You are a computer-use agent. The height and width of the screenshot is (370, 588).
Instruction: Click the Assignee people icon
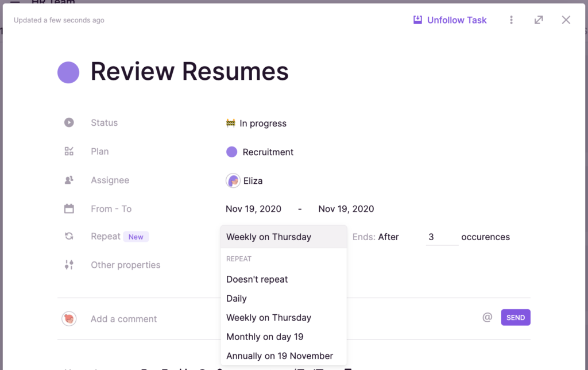pos(69,180)
